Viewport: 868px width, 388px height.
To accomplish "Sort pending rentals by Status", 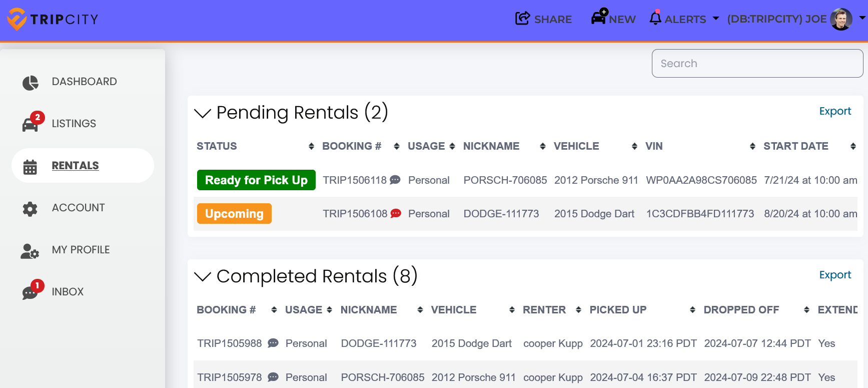I will pyautogui.click(x=311, y=146).
